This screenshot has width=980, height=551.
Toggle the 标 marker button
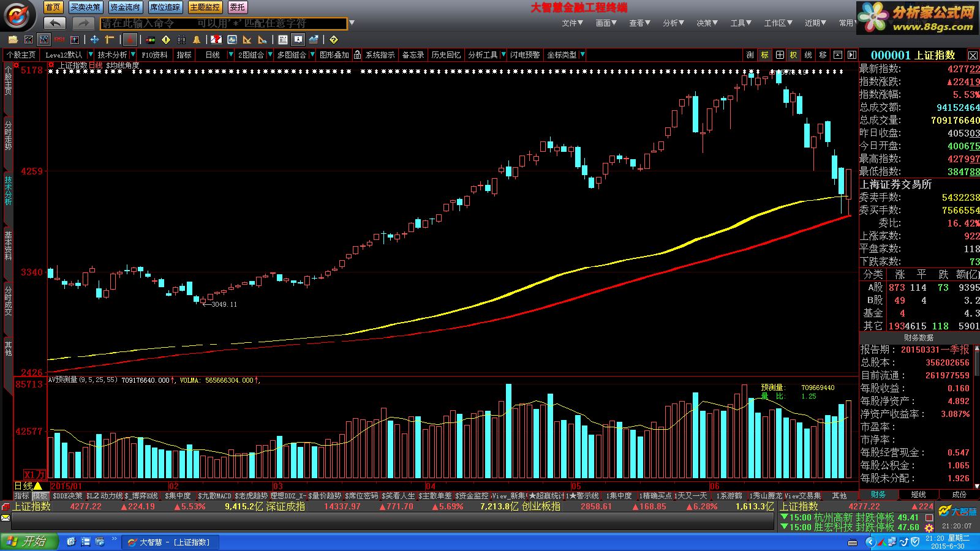tap(765, 54)
